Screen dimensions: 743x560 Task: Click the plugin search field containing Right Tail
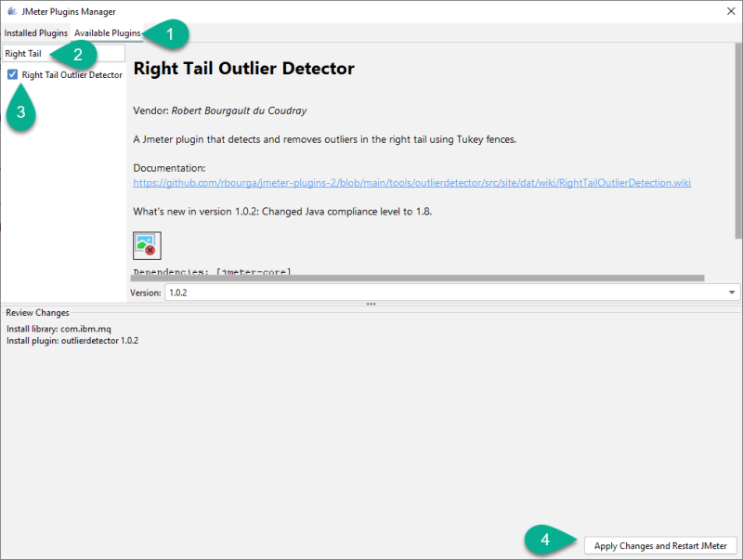coord(63,54)
